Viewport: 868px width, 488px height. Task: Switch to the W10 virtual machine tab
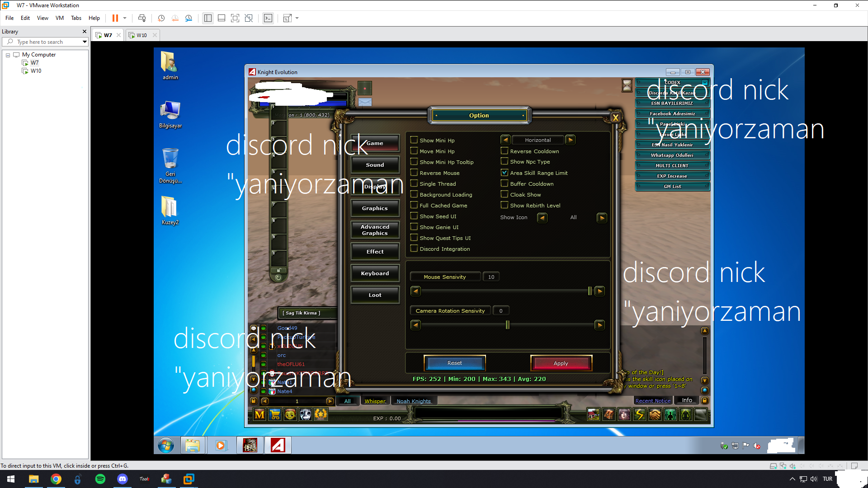pos(142,35)
